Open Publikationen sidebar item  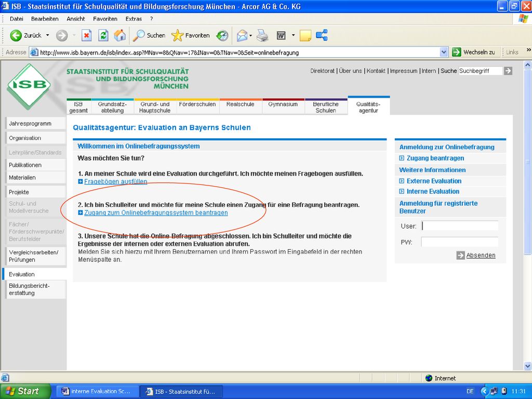[35, 165]
